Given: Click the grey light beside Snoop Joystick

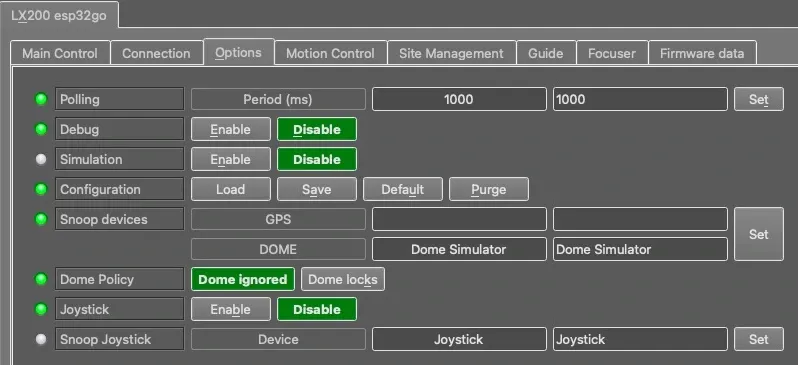Looking at the screenshot, I should [41, 340].
